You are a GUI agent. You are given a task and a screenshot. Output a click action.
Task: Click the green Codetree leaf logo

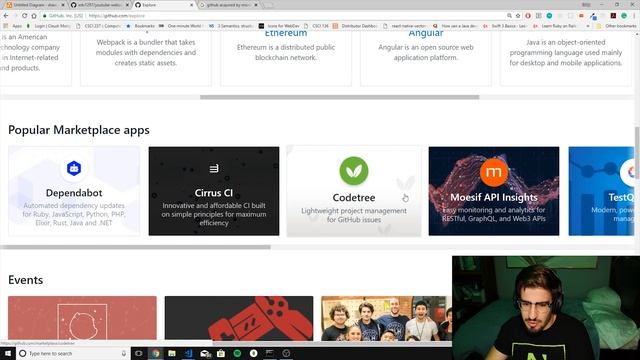click(x=354, y=171)
